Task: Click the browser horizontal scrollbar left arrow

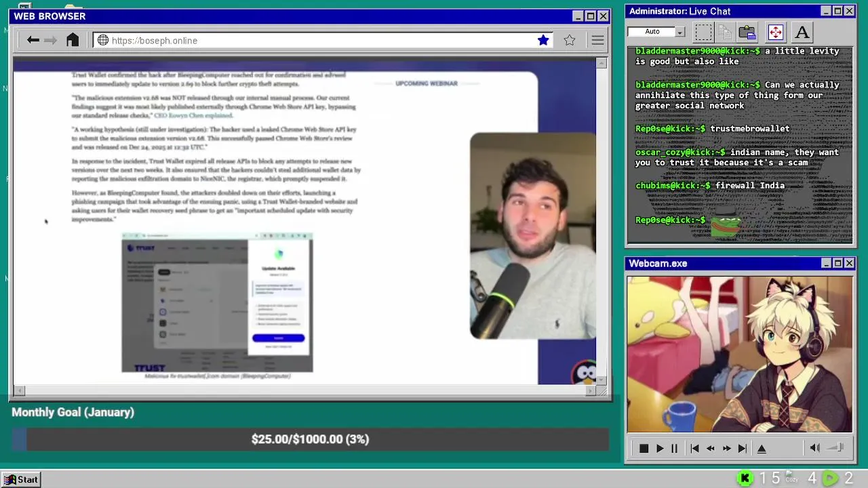Action: [x=19, y=390]
